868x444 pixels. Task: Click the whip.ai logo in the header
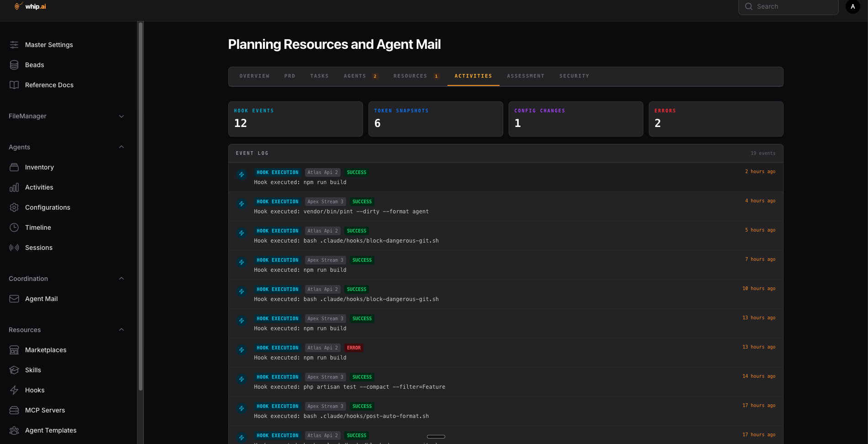coord(30,6)
